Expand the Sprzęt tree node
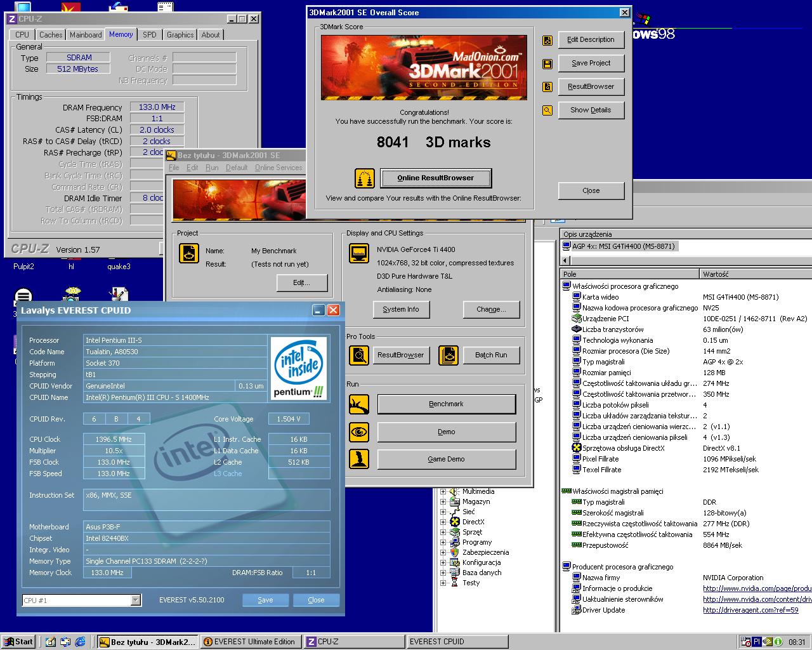812x650 pixels. click(x=443, y=532)
